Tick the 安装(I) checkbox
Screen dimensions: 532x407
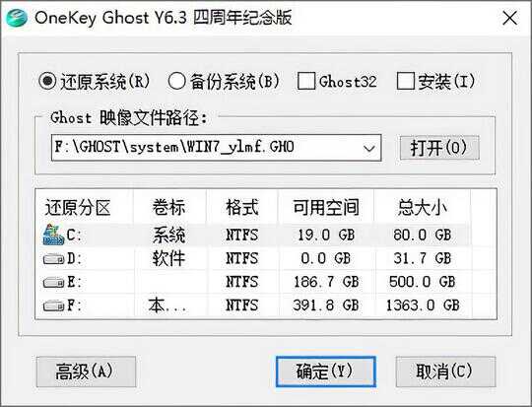(406, 81)
